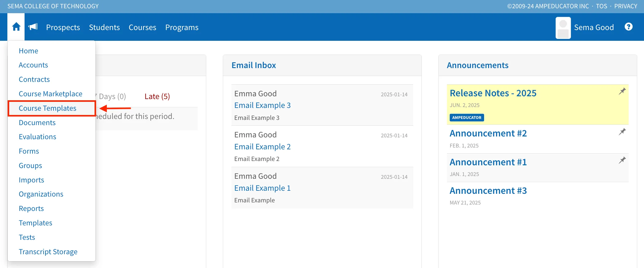644x268 pixels.
Task: Open the Announcement #2 link
Action: [x=488, y=133]
